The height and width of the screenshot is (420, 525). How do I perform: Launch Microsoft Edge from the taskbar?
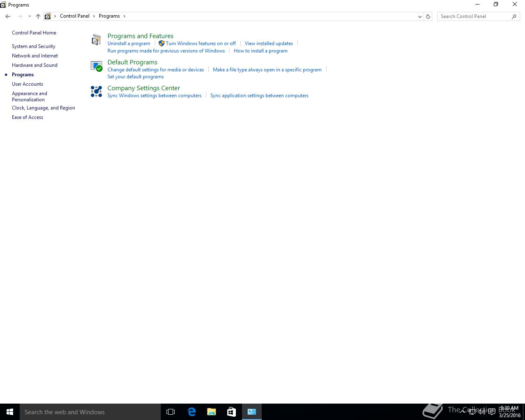[x=191, y=412]
